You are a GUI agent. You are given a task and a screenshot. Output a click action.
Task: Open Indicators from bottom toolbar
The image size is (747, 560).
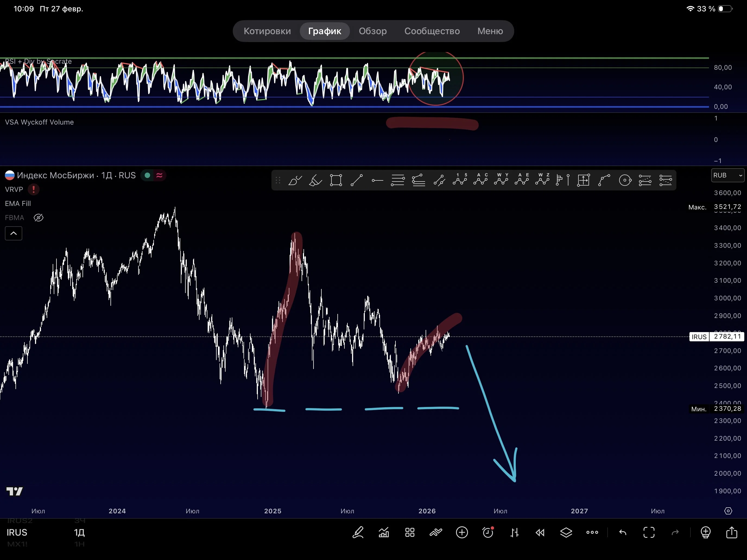click(x=384, y=532)
